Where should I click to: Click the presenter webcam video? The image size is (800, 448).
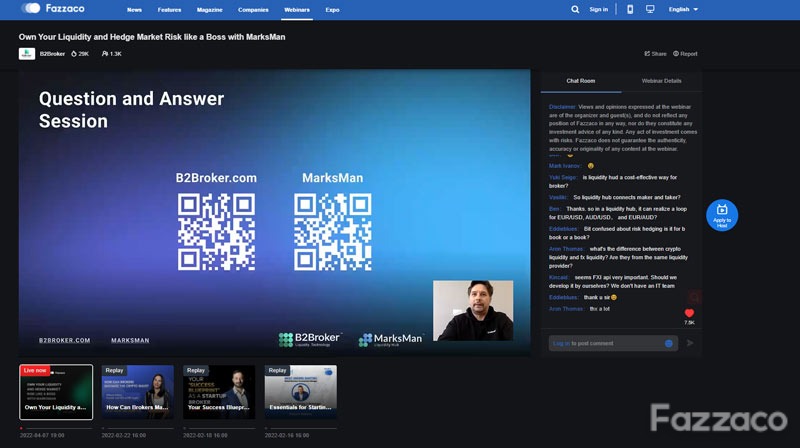point(473,310)
